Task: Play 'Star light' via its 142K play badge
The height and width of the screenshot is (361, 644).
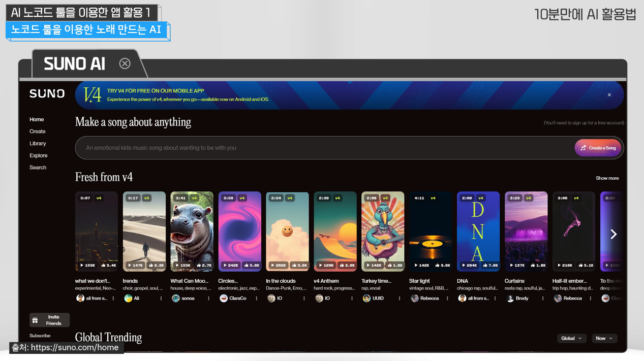Action: coord(421,265)
